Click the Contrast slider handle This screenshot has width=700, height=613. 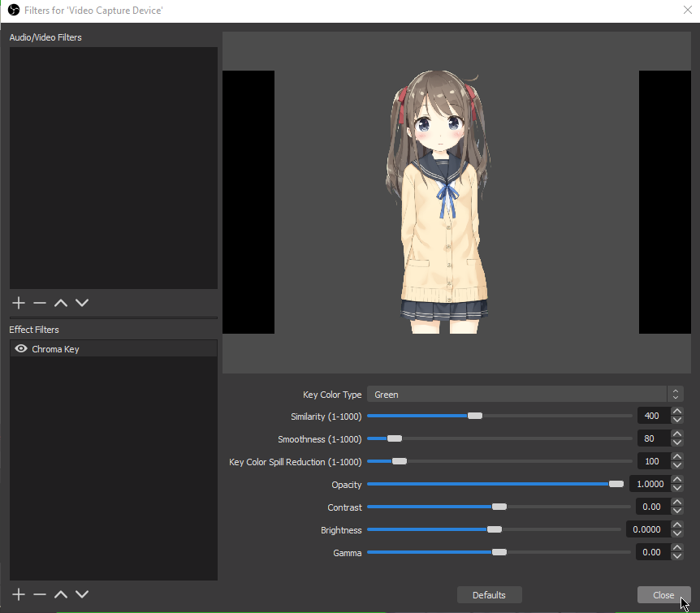coord(499,507)
